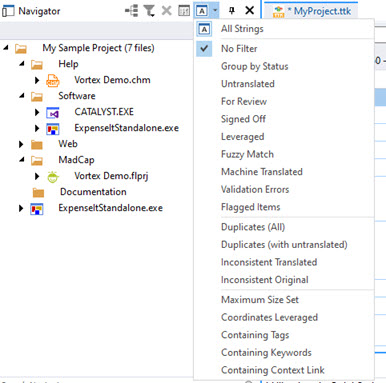The height and width of the screenshot is (383, 386).
Task: Expand the Vortex Demo.chm node
Action: pyautogui.click(x=37, y=80)
